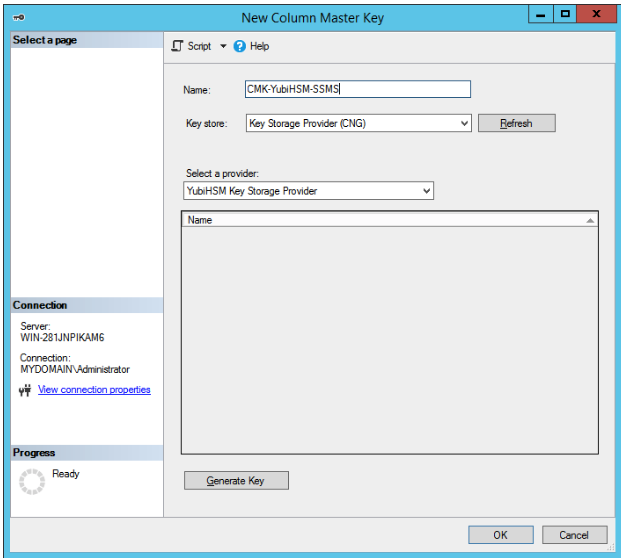
Task: Click the MYDOMAIN\Administrator connection text
Action: point(75,369)
